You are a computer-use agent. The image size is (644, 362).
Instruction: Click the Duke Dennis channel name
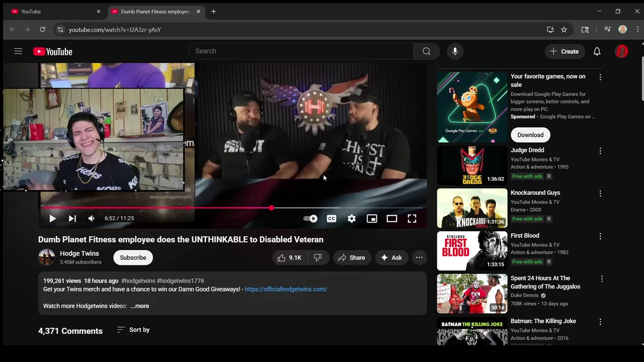click(524, 295)
